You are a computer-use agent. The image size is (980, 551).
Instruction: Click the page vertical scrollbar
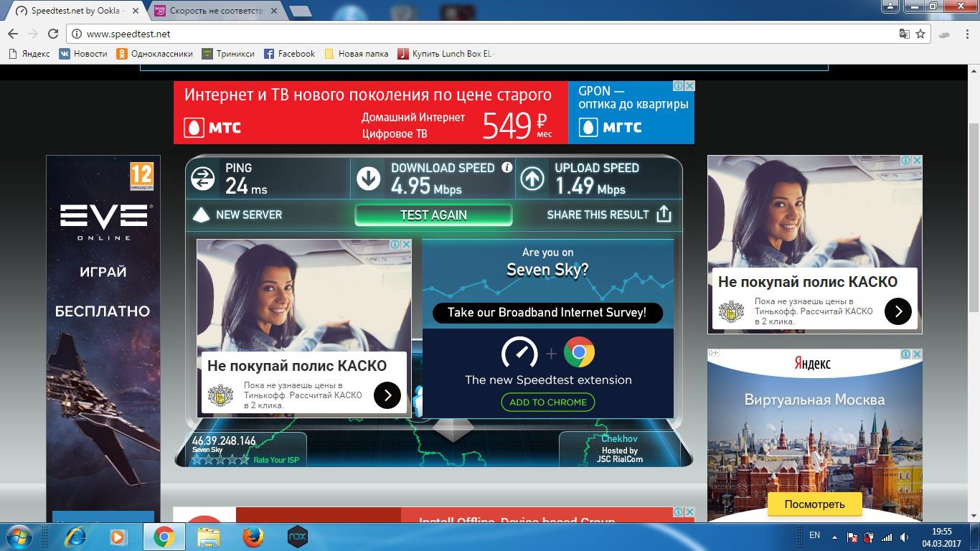974,217
